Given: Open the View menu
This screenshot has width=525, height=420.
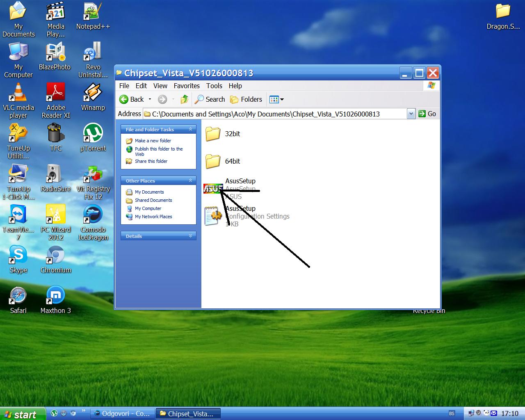Looking at the screenshot, I should click(160, 86).
